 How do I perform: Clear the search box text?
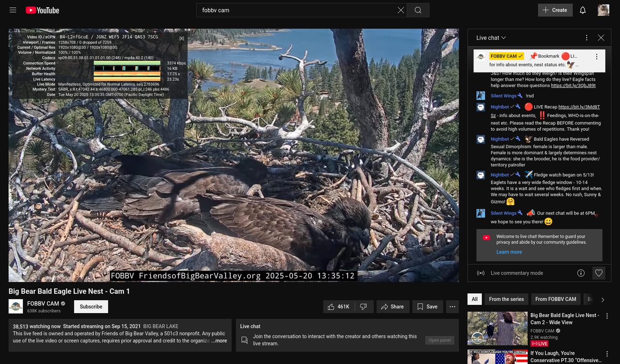click(401, 10)
